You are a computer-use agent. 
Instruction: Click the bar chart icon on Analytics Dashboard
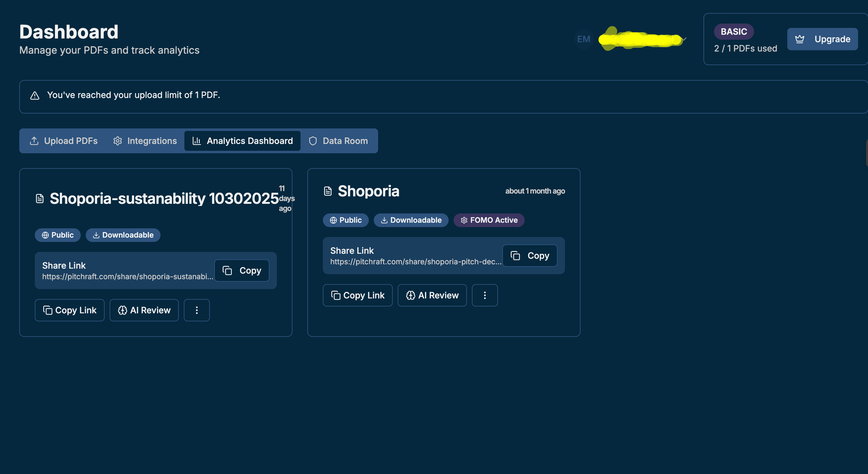click(x=197, y=141)
